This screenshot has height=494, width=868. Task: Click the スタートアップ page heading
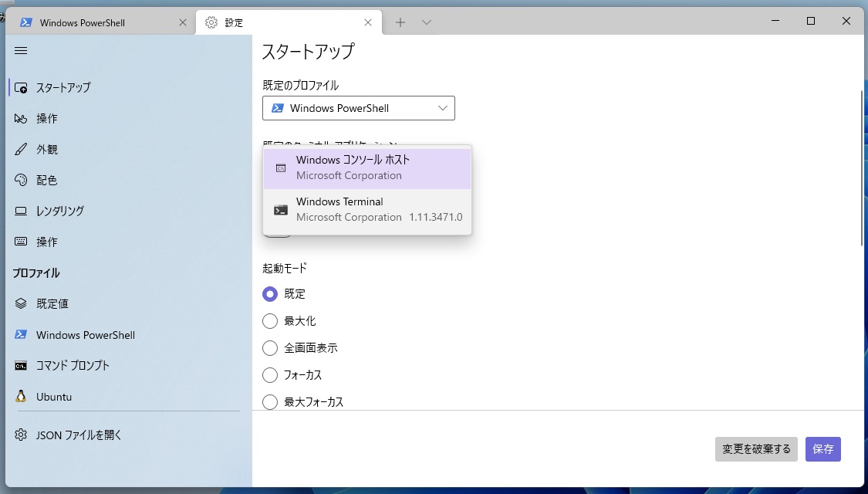click(x=308, y=52)
